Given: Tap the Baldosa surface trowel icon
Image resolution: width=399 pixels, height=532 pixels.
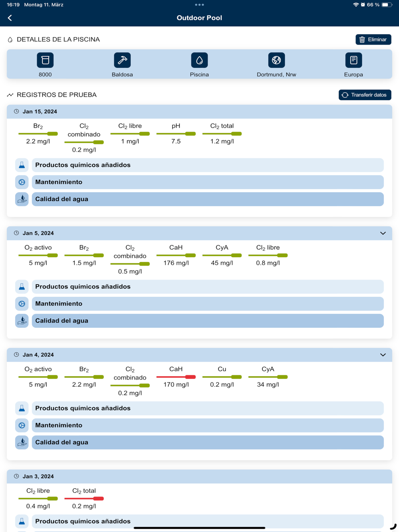Looking at the screenshot, I should pyautogui.click(x=122, y=60).
